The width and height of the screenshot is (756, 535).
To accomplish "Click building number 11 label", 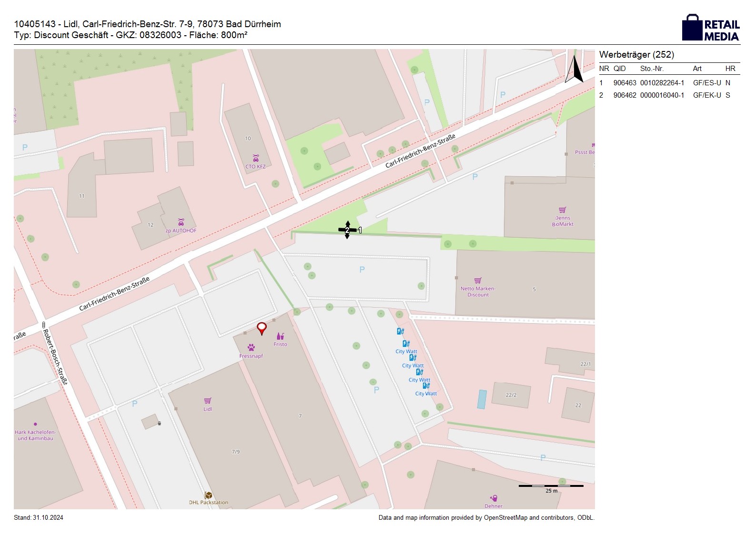I will (82, 196).
